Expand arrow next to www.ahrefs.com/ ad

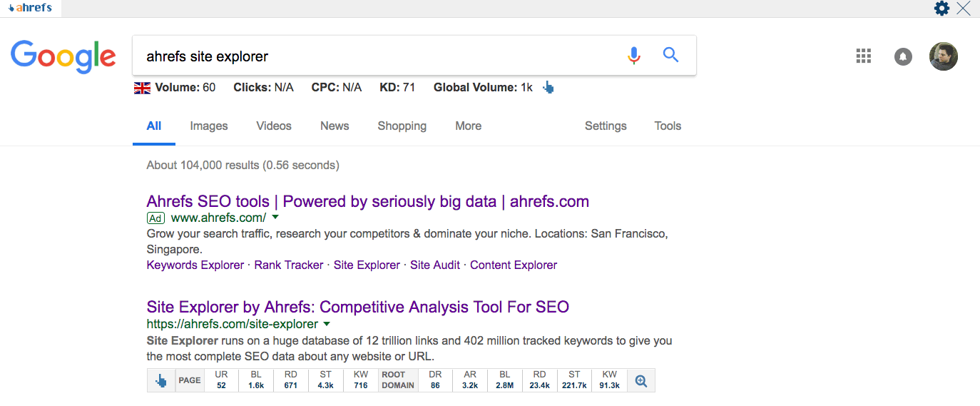point(276,217)
